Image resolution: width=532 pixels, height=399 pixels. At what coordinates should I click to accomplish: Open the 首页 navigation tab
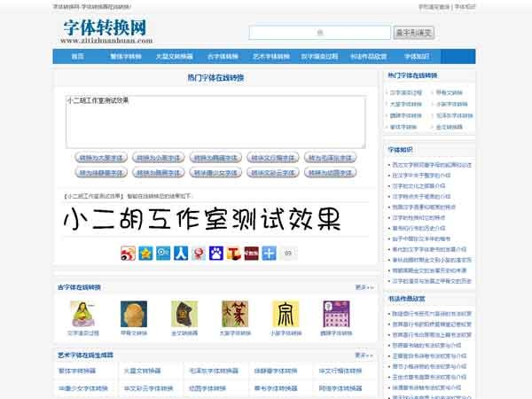coord(78,56)
